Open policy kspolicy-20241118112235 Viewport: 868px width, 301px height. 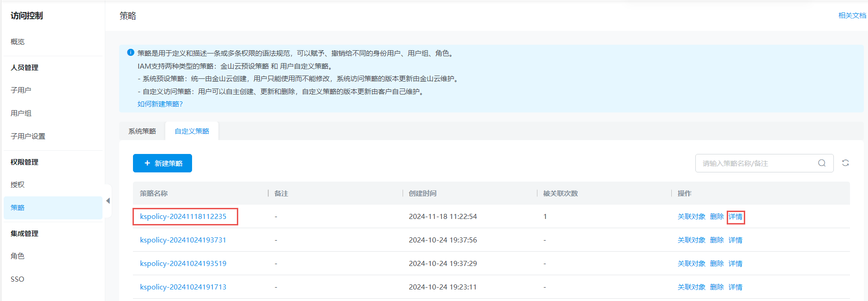pos(183,217)
